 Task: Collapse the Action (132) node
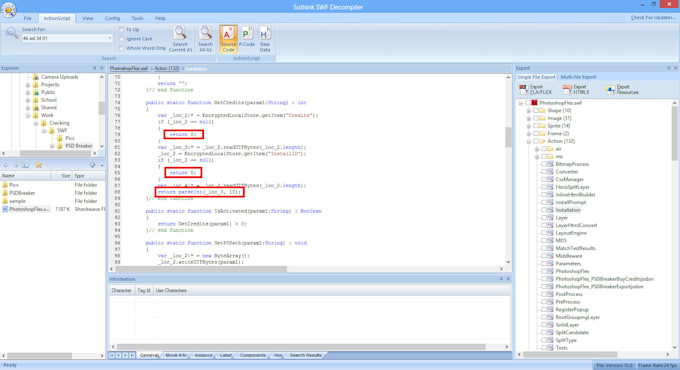(529, 141)
